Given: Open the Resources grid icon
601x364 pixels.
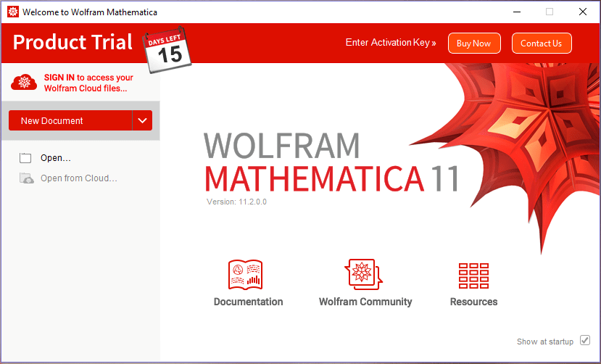Looking at the screenshot, I should (x=473, y=276).
